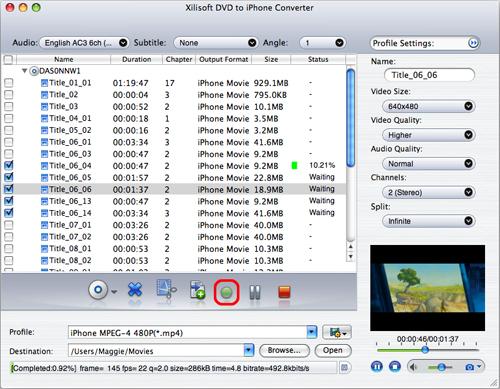Click the film icon of Title_06_04
This screenshot has height=389, width=500.
point(44,166)
